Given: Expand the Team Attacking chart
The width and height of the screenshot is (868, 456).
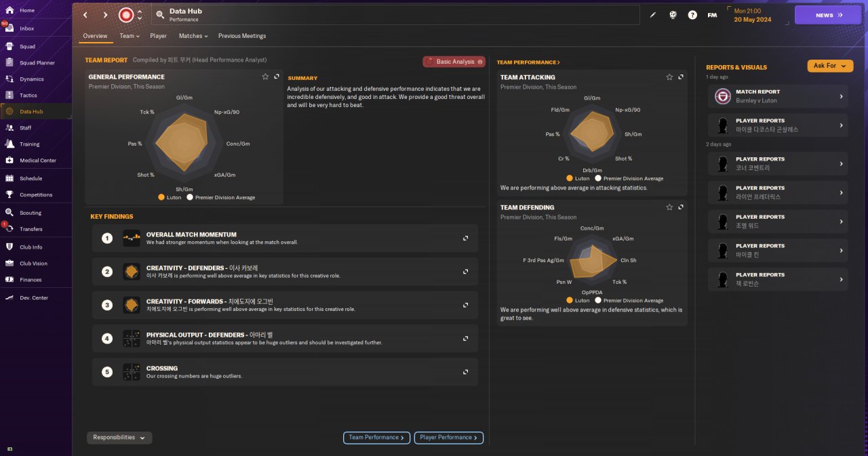Looking at the screenshot, I should click(x=681, y=77).
